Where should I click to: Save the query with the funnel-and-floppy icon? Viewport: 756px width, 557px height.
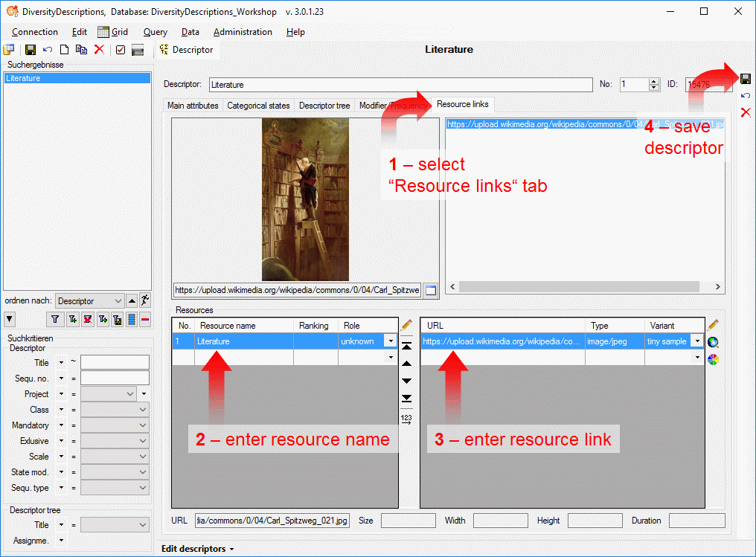pyautogui.click(x=117, y=319)
